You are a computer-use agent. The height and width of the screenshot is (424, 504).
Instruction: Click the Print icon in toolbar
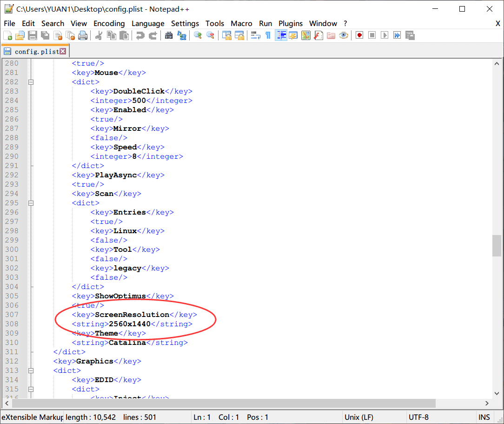(83, 35)
